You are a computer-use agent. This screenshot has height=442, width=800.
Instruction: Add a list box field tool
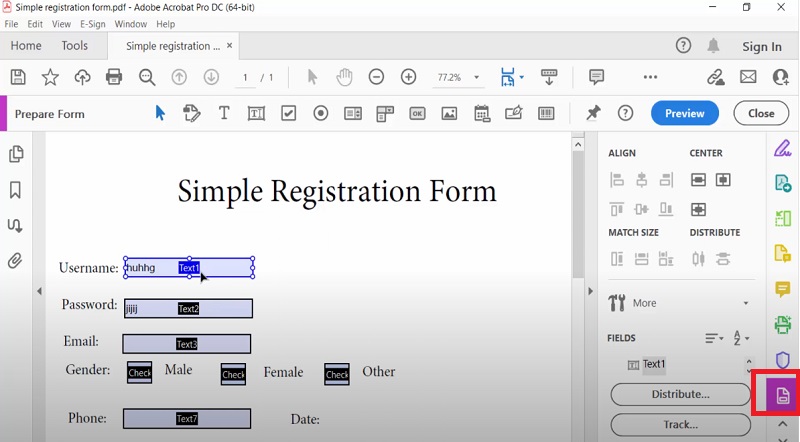tap(353, 113)
